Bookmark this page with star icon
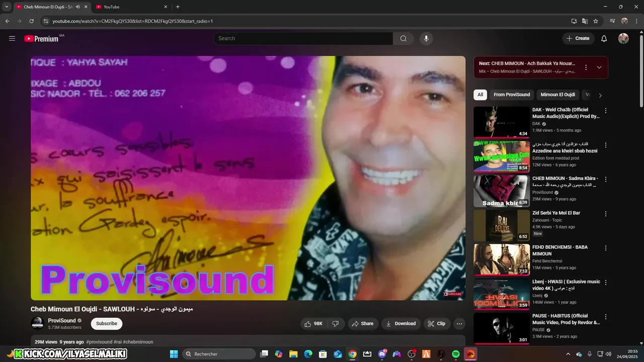Image resolution: width=644 pixels, height=362 pixels. click(x=596, y=21)
